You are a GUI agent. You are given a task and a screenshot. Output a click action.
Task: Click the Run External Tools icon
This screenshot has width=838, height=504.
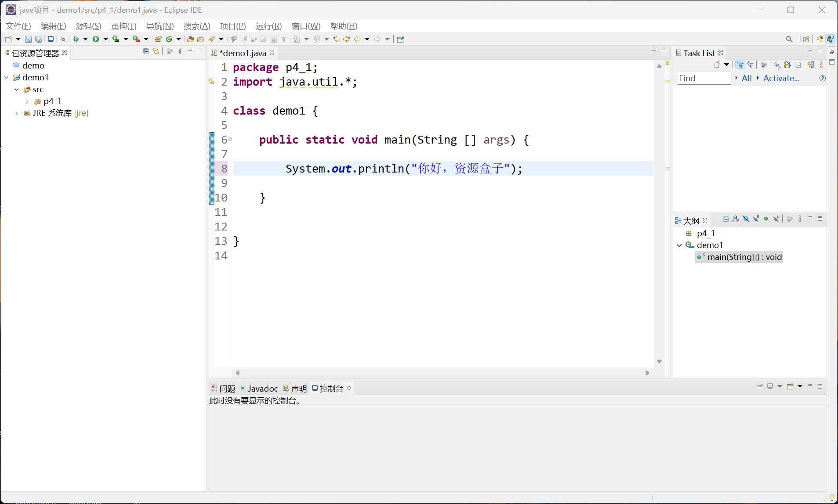[x=136, y=39]
